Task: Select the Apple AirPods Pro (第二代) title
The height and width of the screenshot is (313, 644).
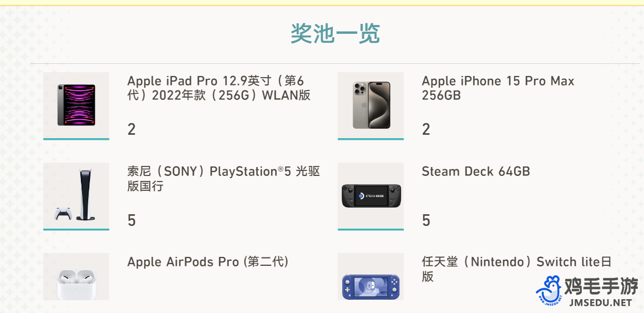Action: (x=208, y=261)
